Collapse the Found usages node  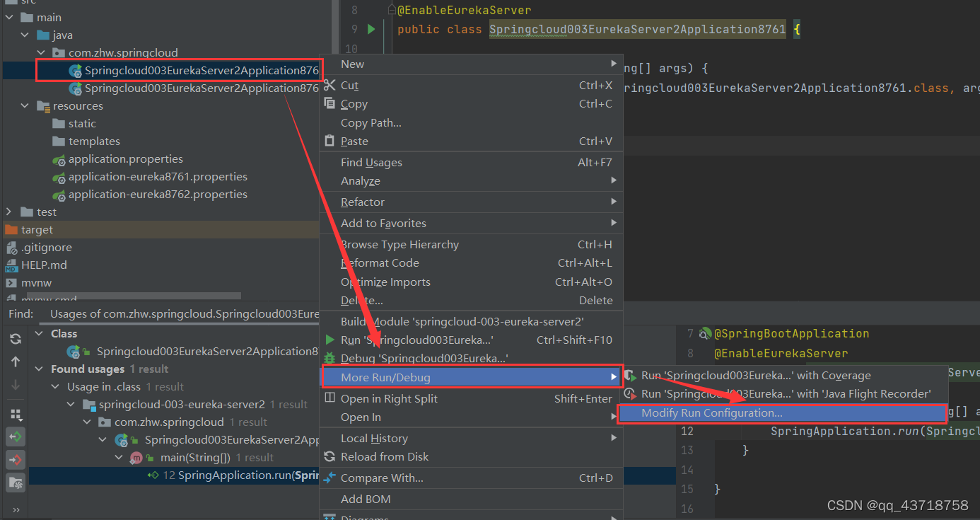[39, 369]
